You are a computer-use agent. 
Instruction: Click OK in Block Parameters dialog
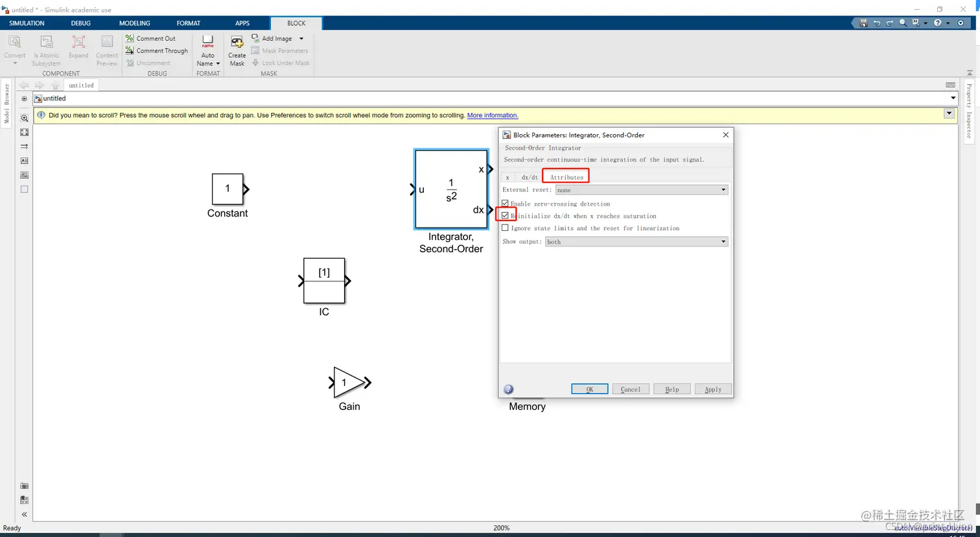(x=590, y=389)
